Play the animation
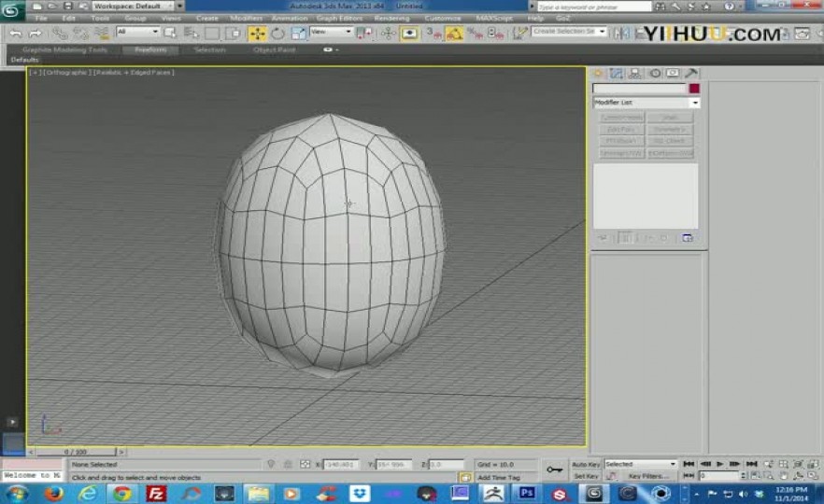The width and height of the screenshot is (824, 504). 720,464
